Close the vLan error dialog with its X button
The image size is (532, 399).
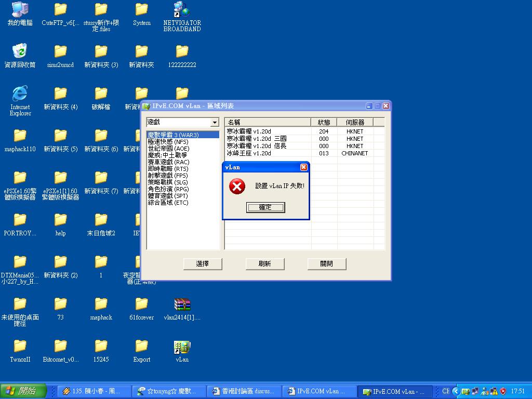point(303,167)
